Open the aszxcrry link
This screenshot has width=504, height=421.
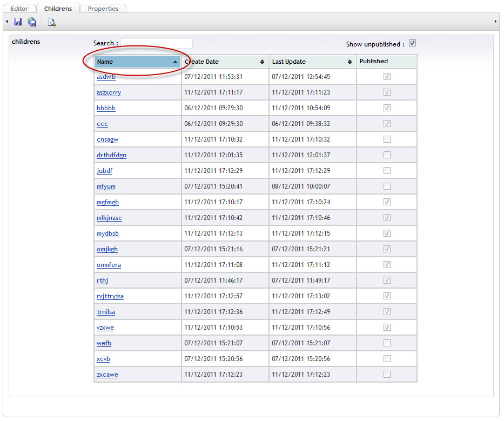tap(109, 92)
